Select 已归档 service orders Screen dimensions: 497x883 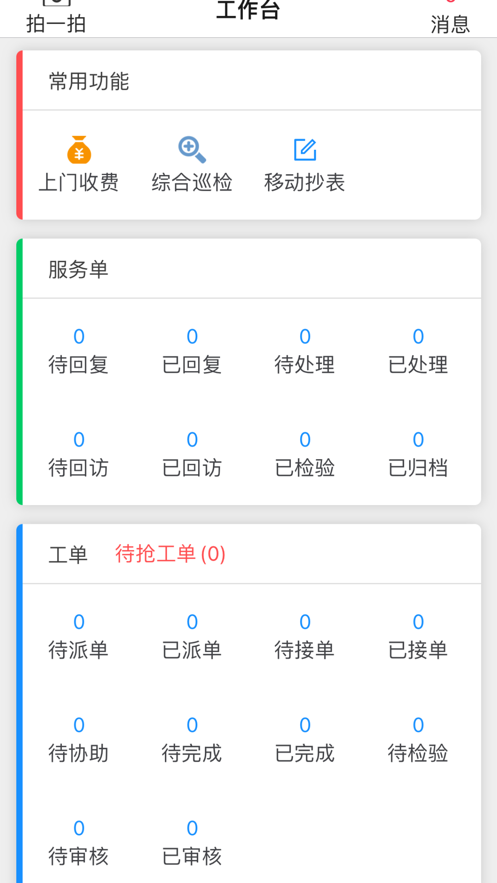point(418,454)
